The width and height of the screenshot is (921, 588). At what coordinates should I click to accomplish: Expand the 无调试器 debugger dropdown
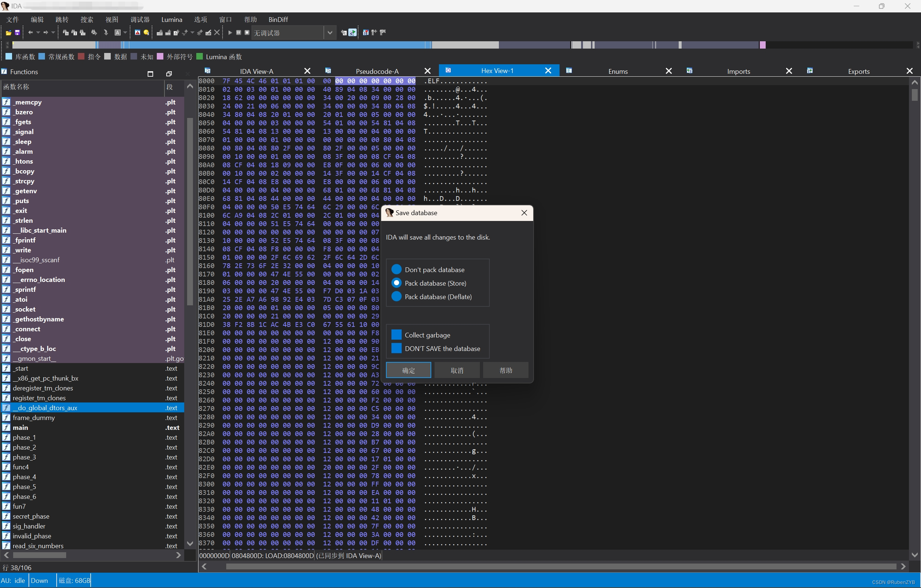click(329, 33)
